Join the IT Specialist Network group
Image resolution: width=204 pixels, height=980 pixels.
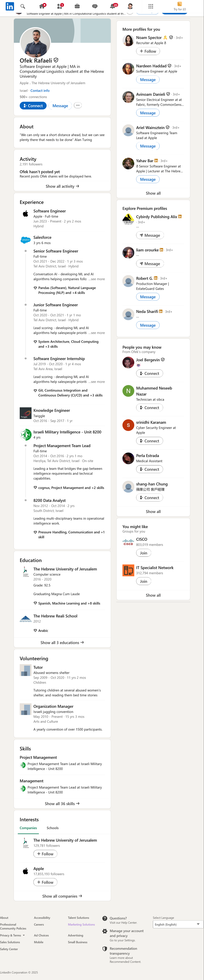[x=144, y=581]
